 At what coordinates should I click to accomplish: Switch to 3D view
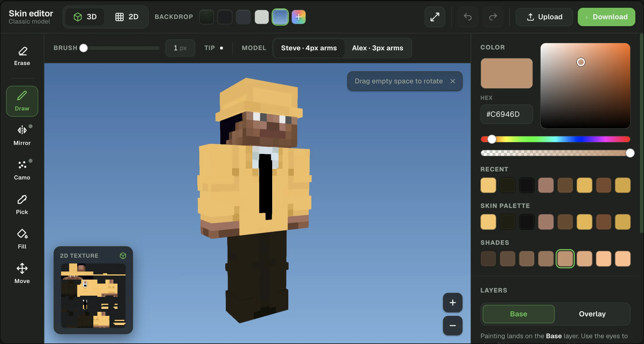pos(85,17)
